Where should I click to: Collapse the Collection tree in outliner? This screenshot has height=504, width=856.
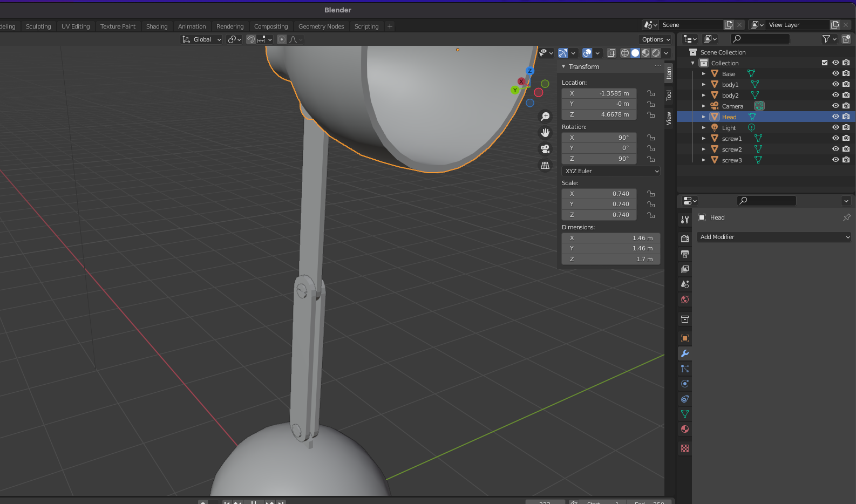click(x=693, y=63)
